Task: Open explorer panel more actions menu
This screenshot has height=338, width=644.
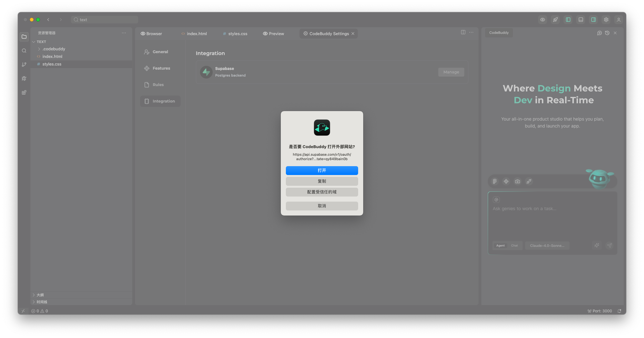Action: [x=124, y=33]
